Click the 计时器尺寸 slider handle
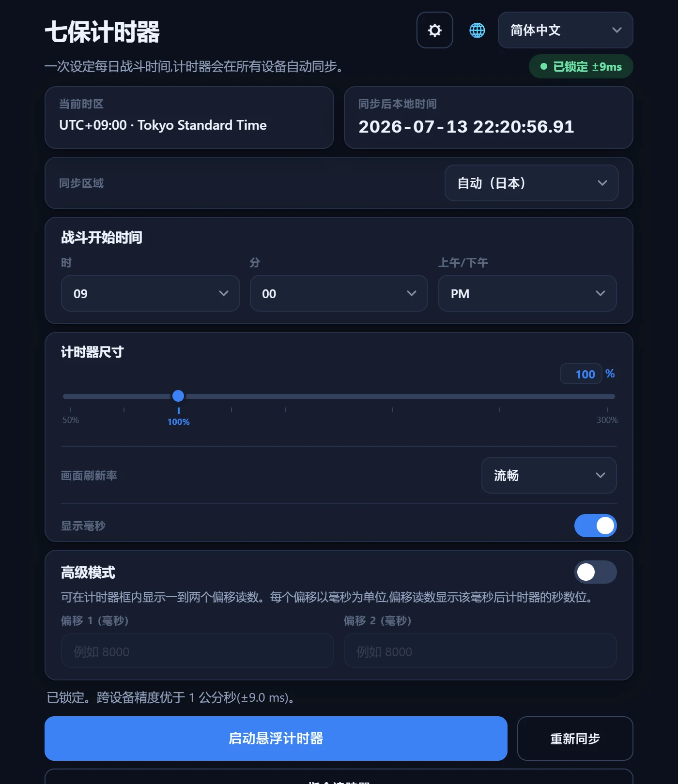This screenshot has height=784, width=678. 178,396
